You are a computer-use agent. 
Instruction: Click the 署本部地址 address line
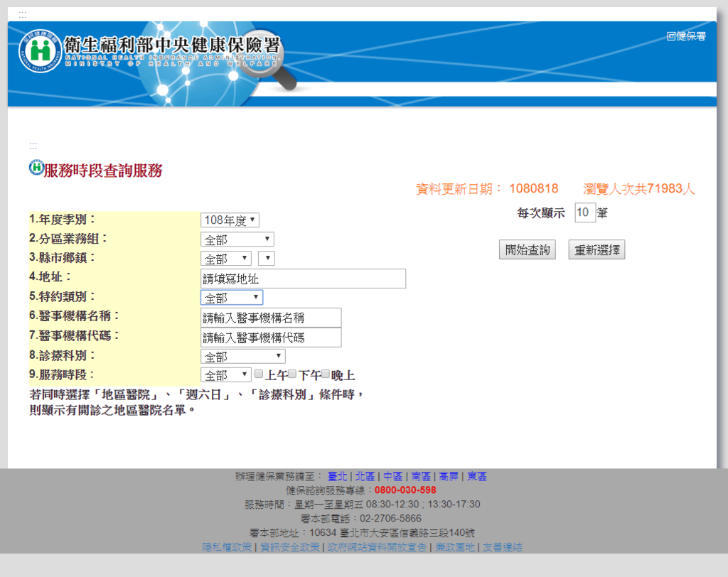pos(362,533)
